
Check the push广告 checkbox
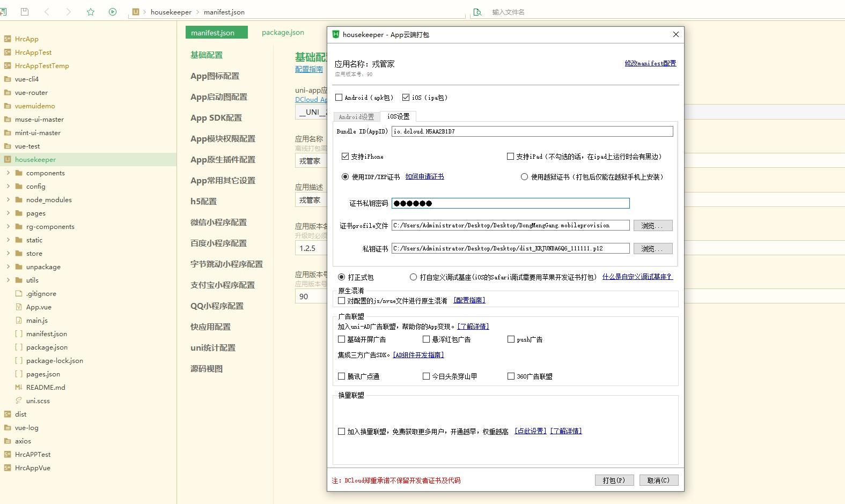click(511, 339)
